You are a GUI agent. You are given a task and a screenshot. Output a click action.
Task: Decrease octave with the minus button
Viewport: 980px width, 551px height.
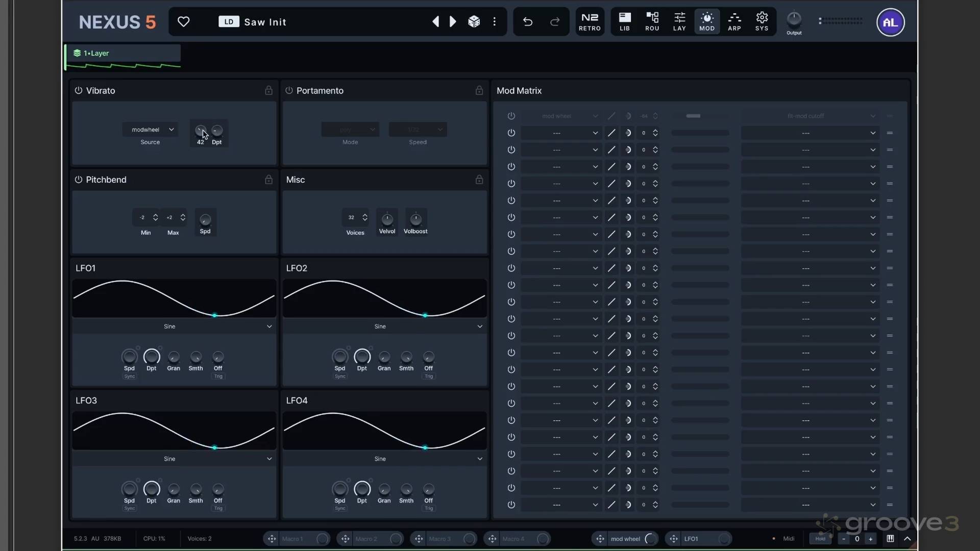pyautogui.click(x=844, y=539)
